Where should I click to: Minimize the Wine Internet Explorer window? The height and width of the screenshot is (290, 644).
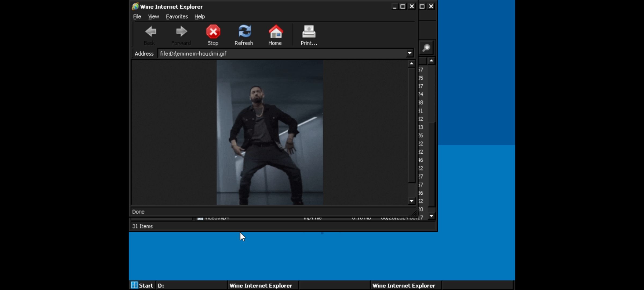coord(394,6)
